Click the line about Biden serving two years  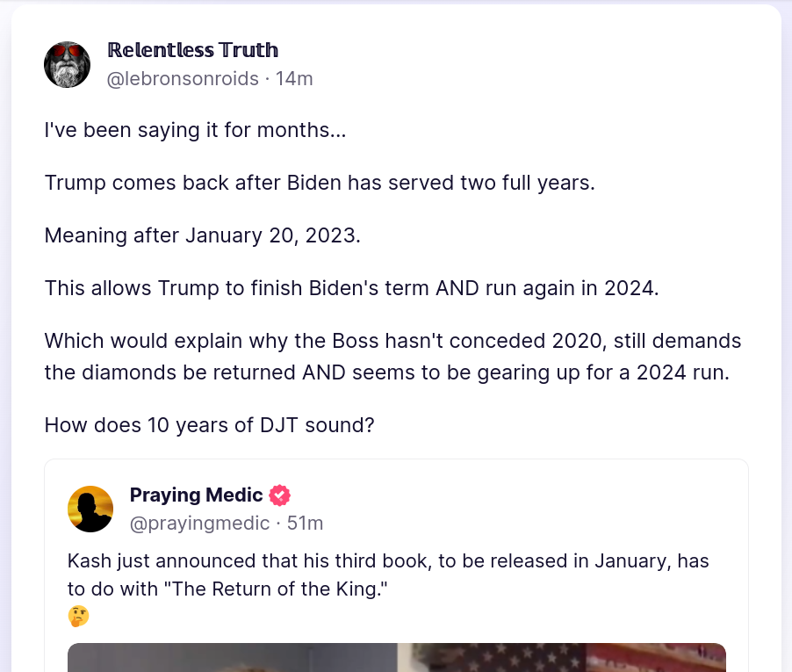pos(320,184)
